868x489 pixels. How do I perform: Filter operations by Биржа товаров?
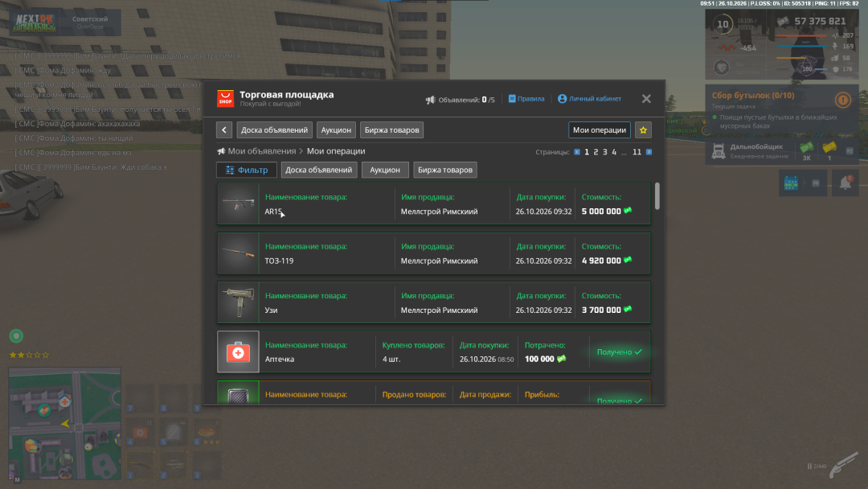tap(445, 170)
